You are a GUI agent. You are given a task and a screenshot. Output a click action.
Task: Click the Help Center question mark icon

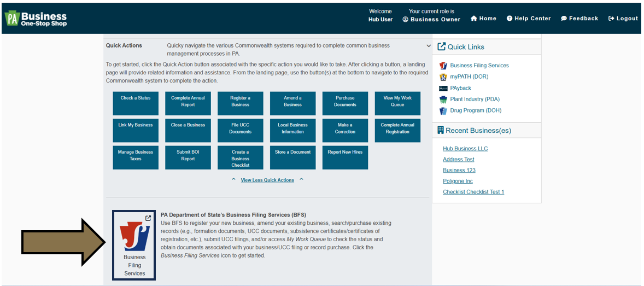coord(510,19)
